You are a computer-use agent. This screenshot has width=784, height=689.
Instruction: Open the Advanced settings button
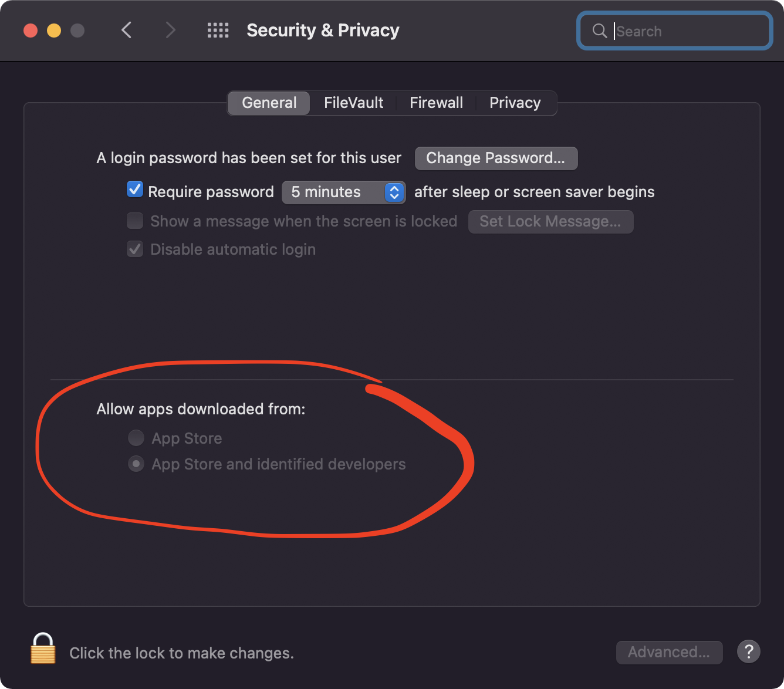(x=669, y=652)
